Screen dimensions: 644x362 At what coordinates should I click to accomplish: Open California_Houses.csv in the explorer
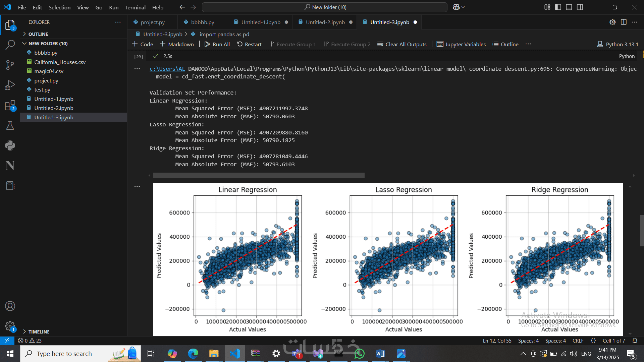point(60,62)
